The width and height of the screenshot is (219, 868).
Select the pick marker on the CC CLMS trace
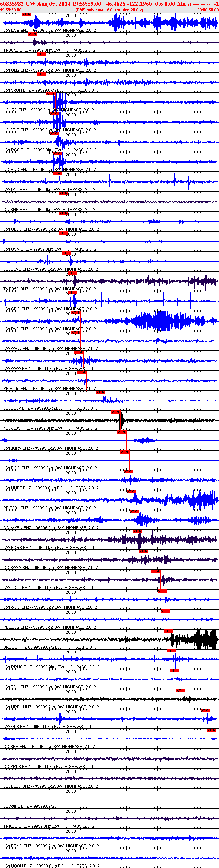click(x=66, y=253)
